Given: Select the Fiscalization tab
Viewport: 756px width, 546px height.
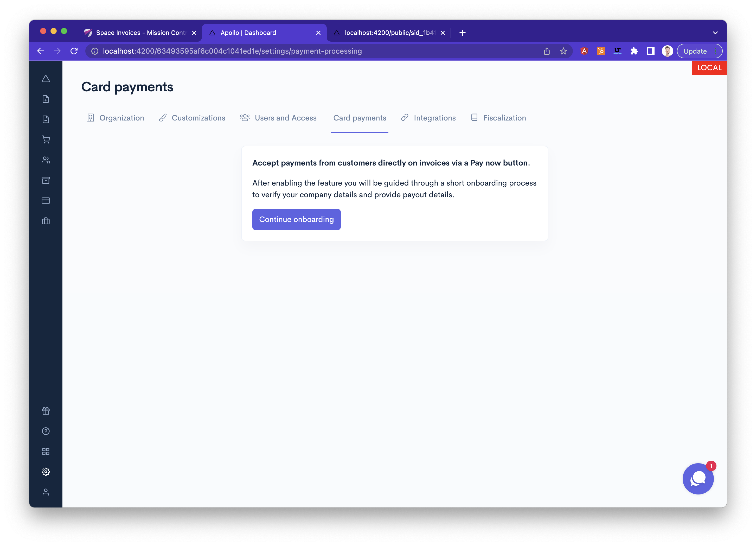Looking at the screenshot, I should coord(504,118).
